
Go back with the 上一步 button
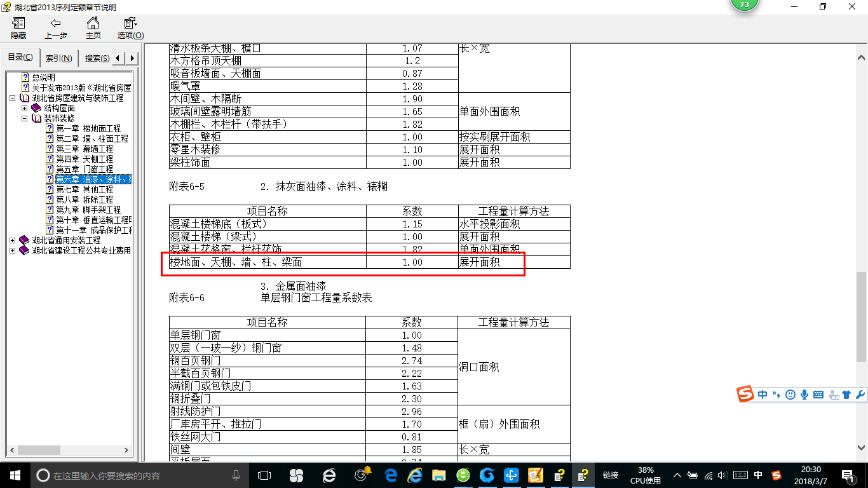(56, 29)
